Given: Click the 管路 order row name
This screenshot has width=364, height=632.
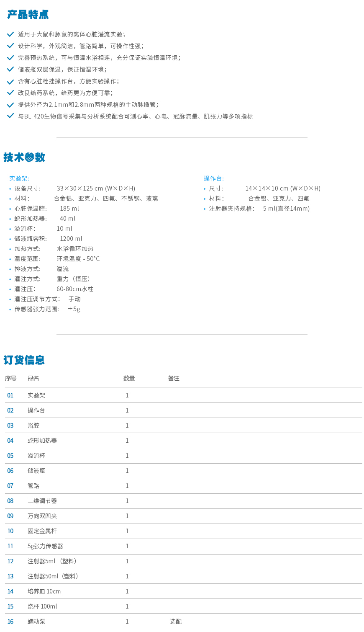Looking at the screenshot, I should click(x=33, y=486).
